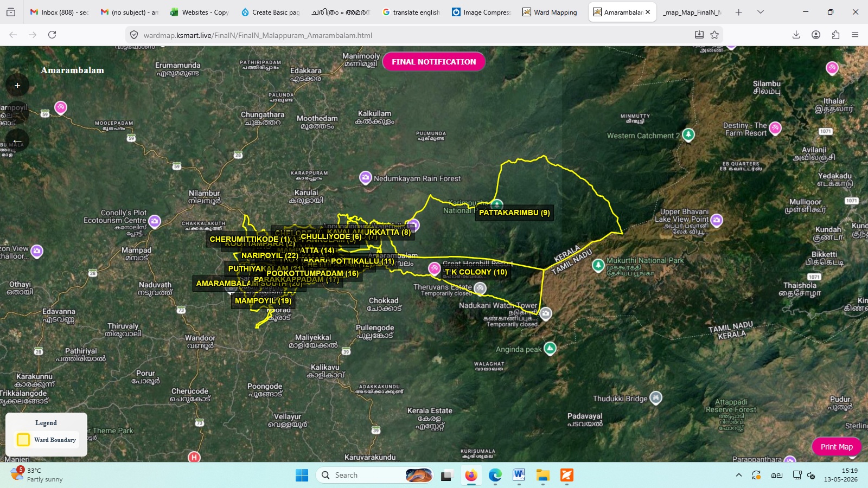
Task: Open the tab-overview icon left of the Inbox tab
Action: 11,12
